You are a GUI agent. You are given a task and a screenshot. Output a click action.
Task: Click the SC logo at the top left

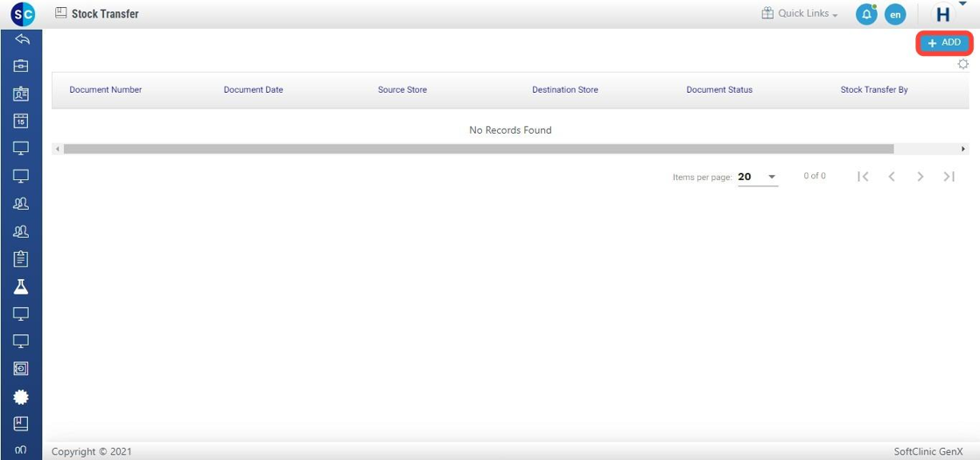coord(23,14)
